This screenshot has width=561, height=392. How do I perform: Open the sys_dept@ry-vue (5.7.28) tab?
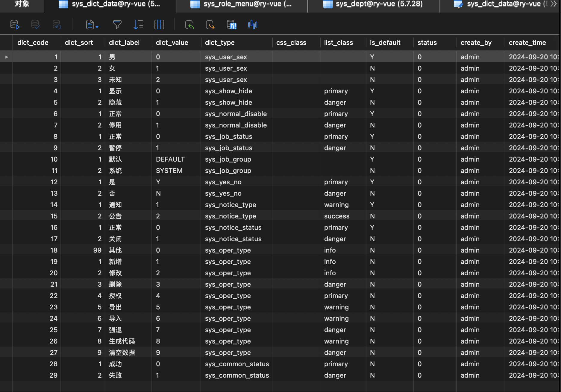pos(373,4)
